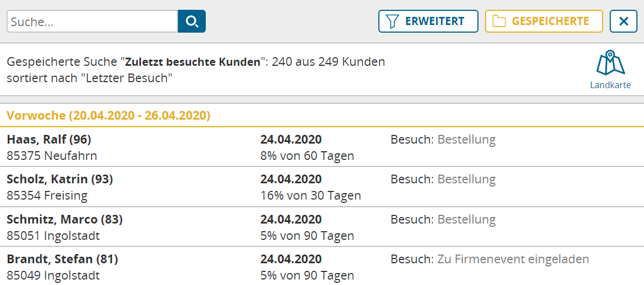Image resolution: width=644 pixels, height=285 pixels.
Task: Close the search panel with X icon
Action: [x=623, y=21]
